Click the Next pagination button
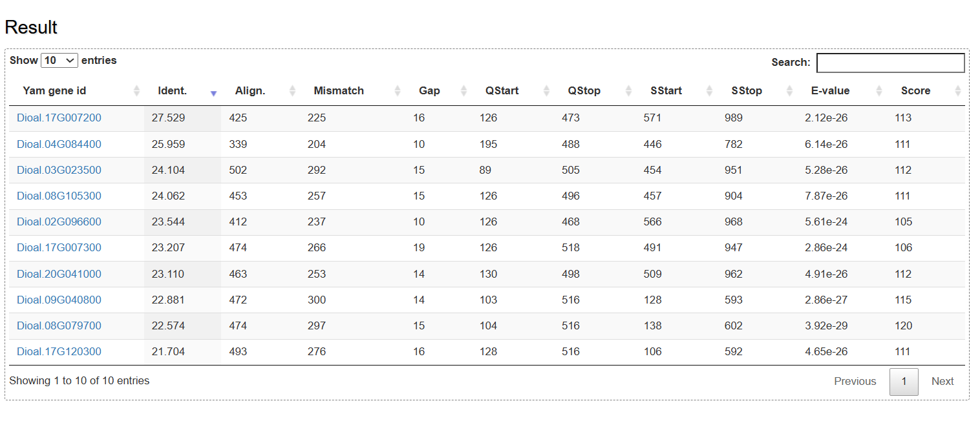 coord(942,382)
